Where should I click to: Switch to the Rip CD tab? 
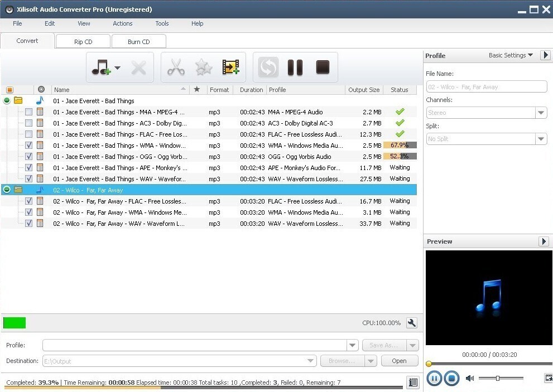[x=83, y=42]
